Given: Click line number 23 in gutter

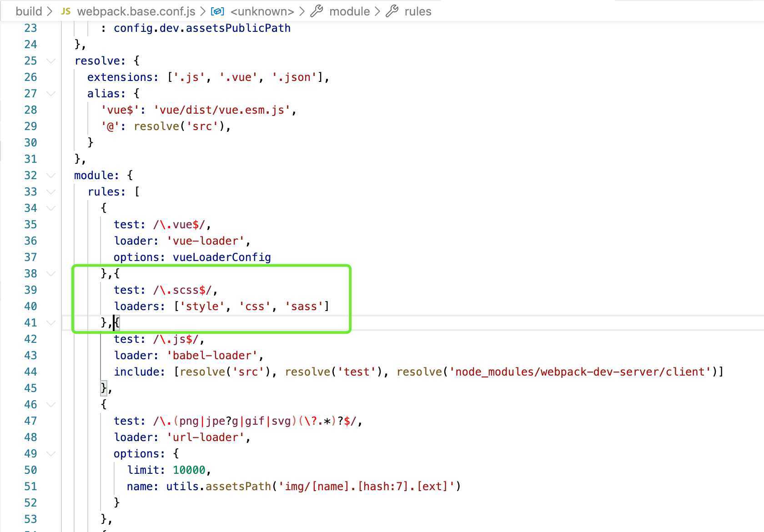Looking at the screenshot, I should click(30, 28).
